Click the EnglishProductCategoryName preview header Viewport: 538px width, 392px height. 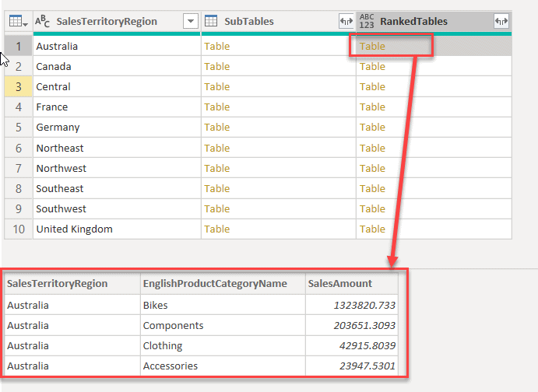coord(215,284)
